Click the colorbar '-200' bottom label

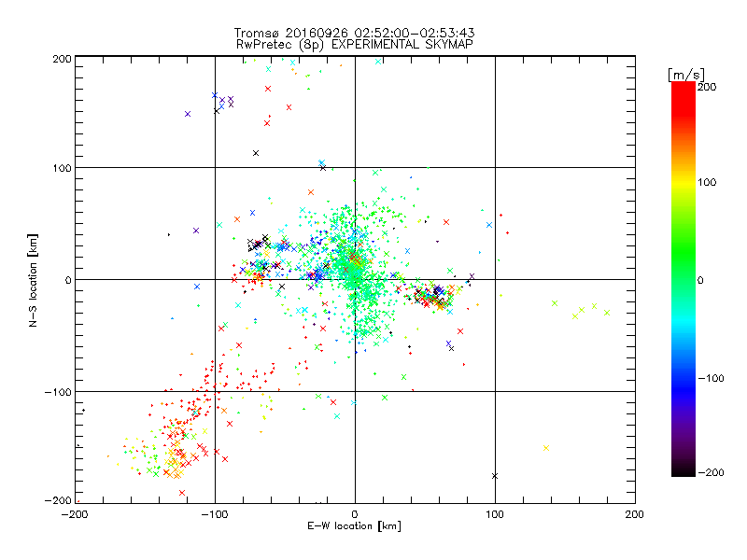pyautogui.click(x=711, y=472)
